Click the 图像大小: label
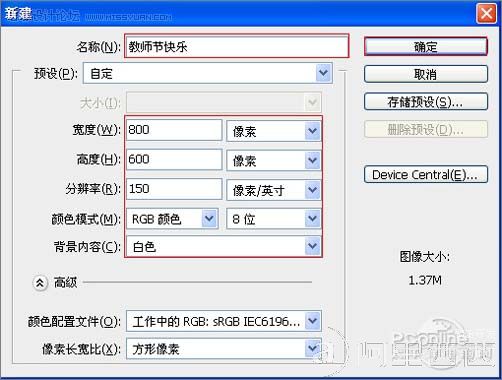 tap(425, 257)
